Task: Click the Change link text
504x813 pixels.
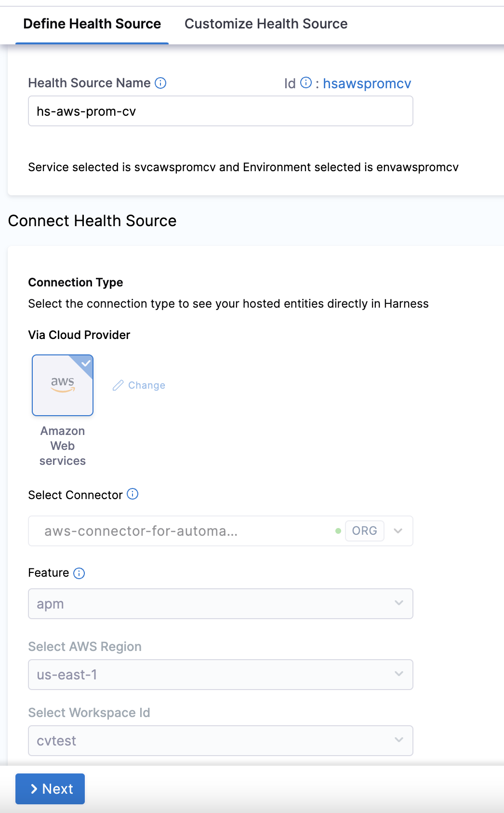Action: 146,385
